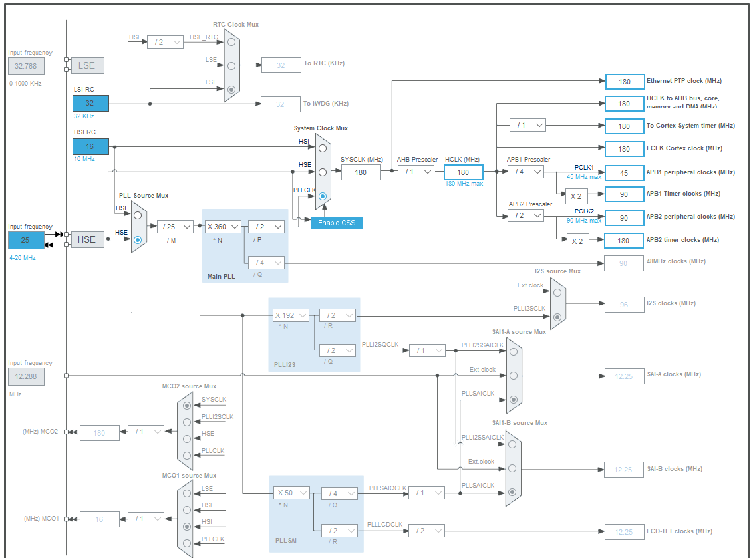Select HSE in System Clock Mux
753x560 pixels.
323,172
